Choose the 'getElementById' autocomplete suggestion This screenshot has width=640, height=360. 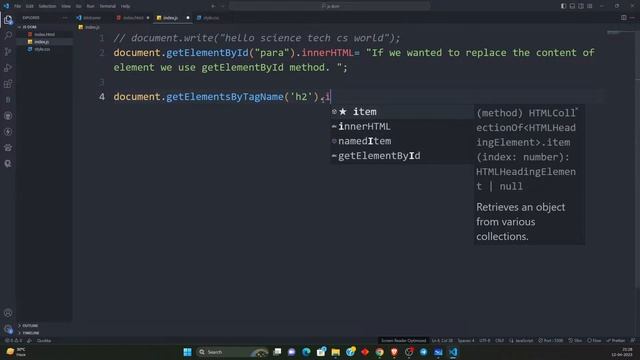click(x=401, y=156)
